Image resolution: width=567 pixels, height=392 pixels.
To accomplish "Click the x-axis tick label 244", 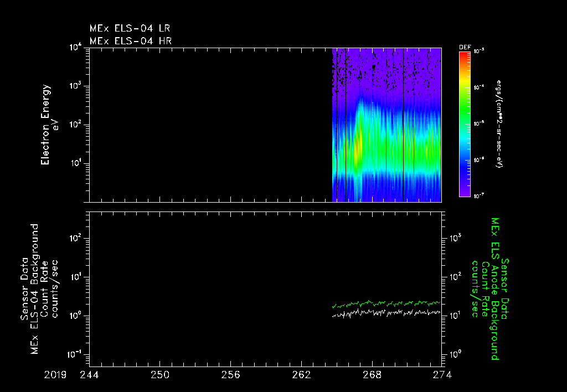I will click(x=89, y=375).
